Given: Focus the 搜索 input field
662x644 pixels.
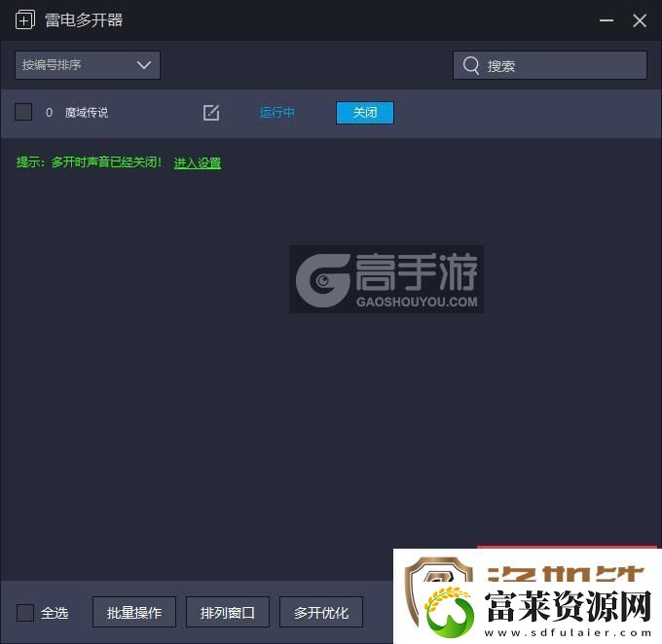Looking at the screenshot, I should pyautogui.click(x=550, y=65).
